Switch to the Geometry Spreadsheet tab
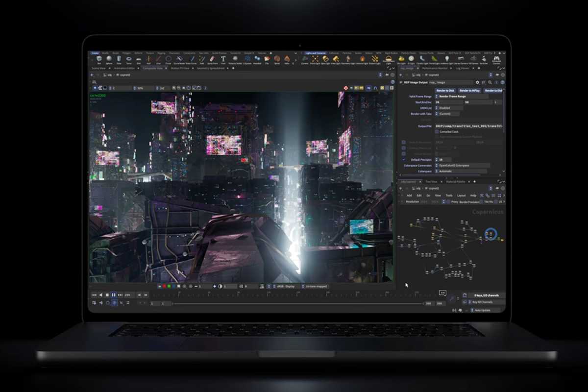 tap(211, 69)
